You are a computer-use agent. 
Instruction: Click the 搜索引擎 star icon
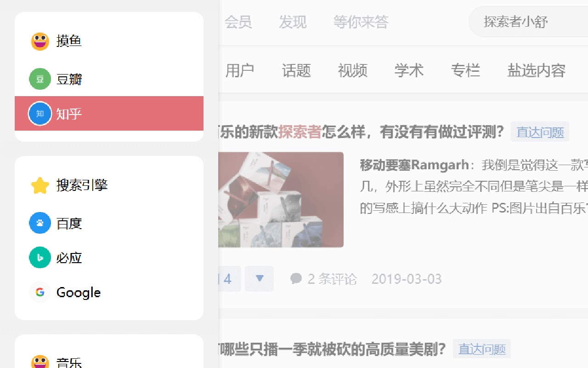(x=40, y=185)
